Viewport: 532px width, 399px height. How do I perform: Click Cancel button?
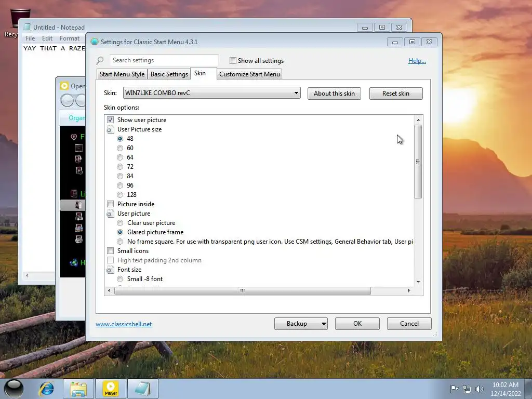(409, 324)
